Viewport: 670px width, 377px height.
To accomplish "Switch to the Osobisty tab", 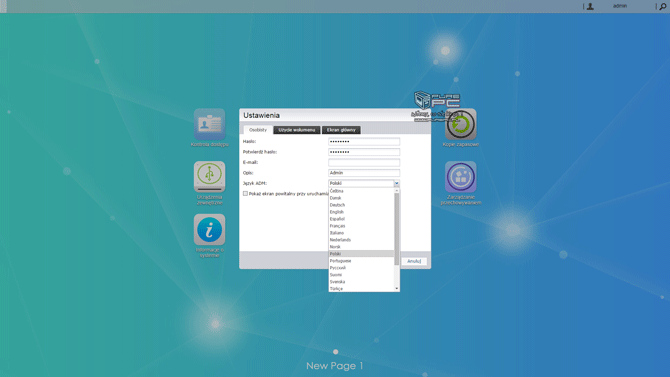I will coord(258,130).
